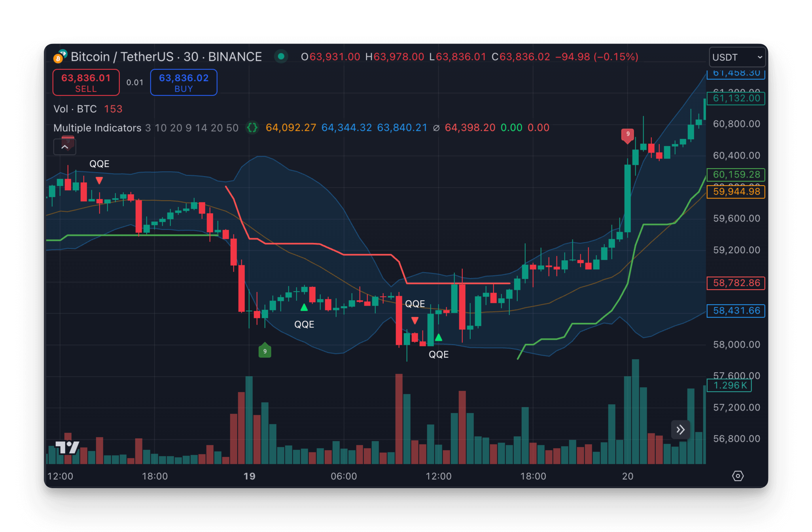Click the green 9 signal marker
This screenshot has width=812, height=532.
pos(265,350)
